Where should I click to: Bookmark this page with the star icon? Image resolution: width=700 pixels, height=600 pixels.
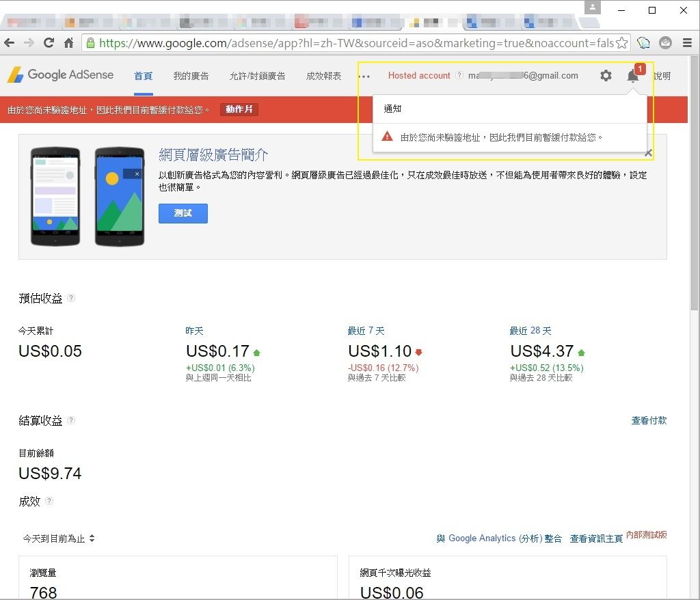[621, 43]
